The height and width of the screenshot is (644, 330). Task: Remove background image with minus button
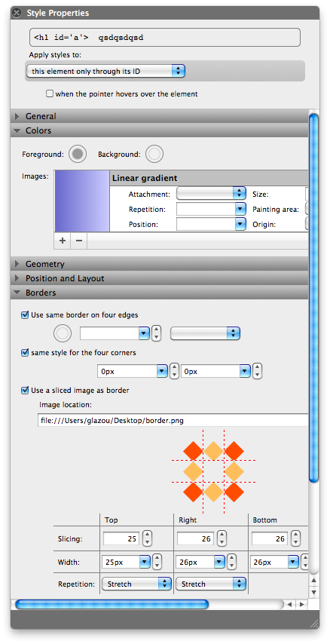79,241
